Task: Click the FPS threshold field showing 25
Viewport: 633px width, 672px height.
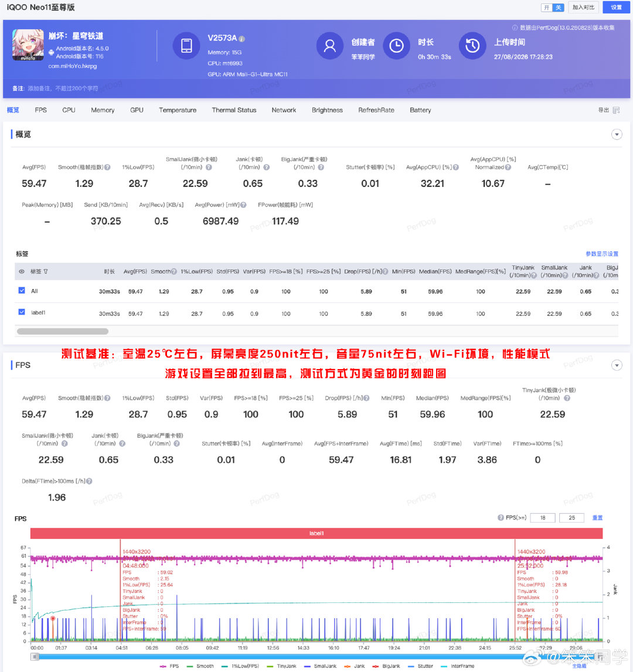Action: (571, 518)
